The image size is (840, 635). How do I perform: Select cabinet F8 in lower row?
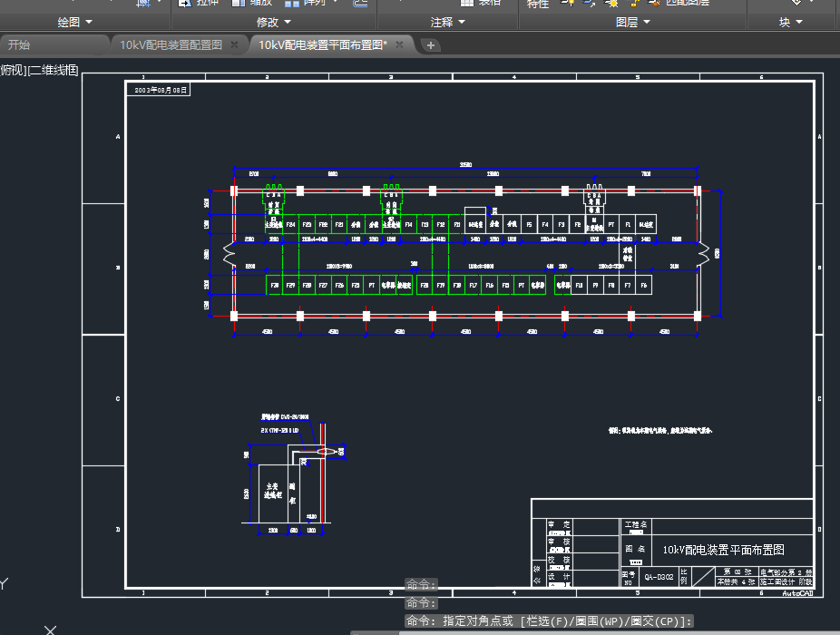tap(611, 285)
